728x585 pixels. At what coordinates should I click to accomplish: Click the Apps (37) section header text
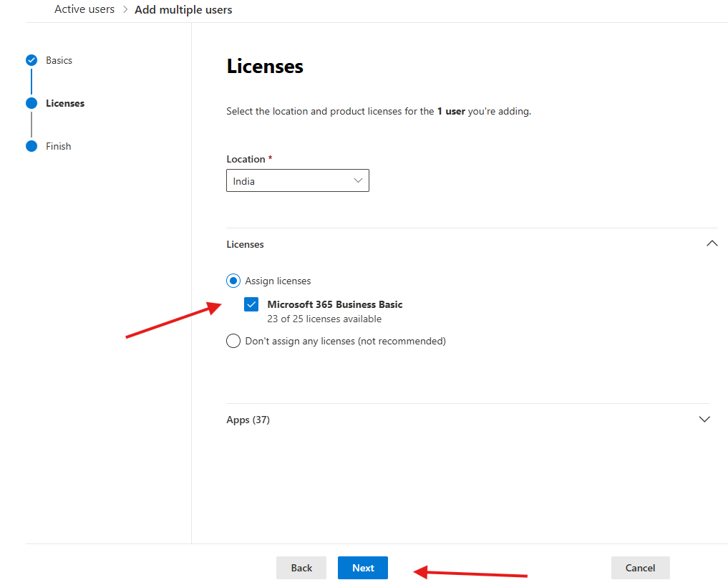(x=248, y=420)
